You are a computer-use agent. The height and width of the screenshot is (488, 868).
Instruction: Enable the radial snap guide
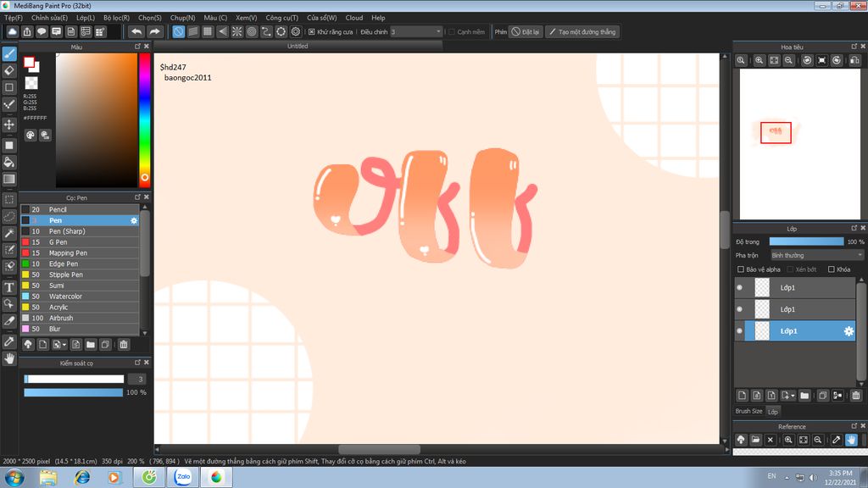coord(237,31)
